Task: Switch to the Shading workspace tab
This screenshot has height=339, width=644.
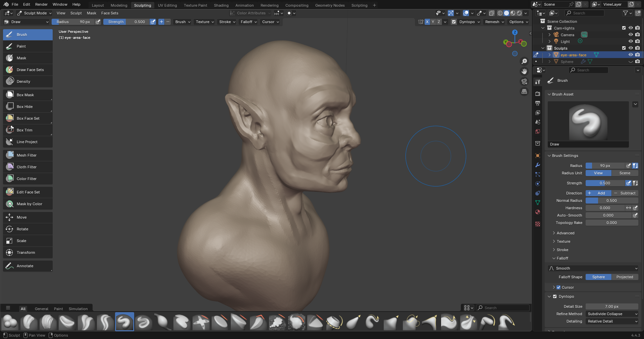Action: click(221, 5)
